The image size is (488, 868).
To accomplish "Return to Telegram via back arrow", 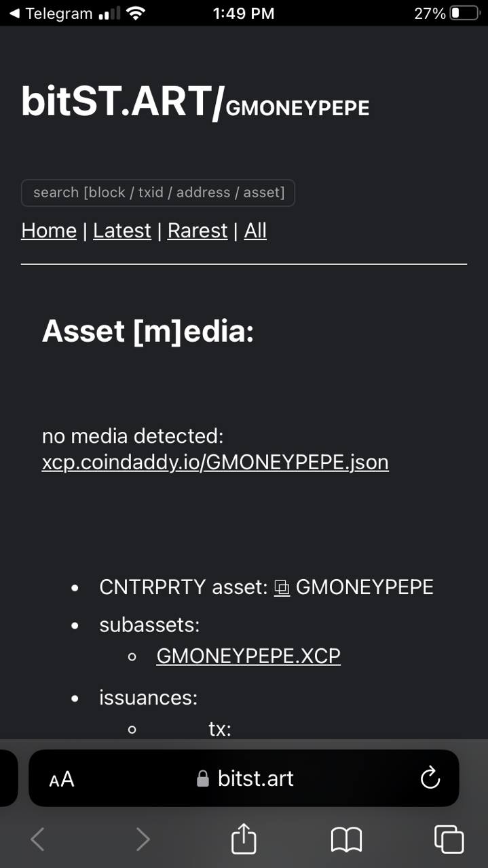I will click(x=14, y=13).
